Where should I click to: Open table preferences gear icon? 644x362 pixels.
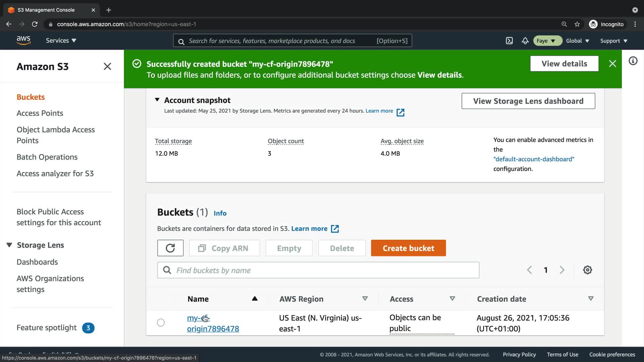587,270
